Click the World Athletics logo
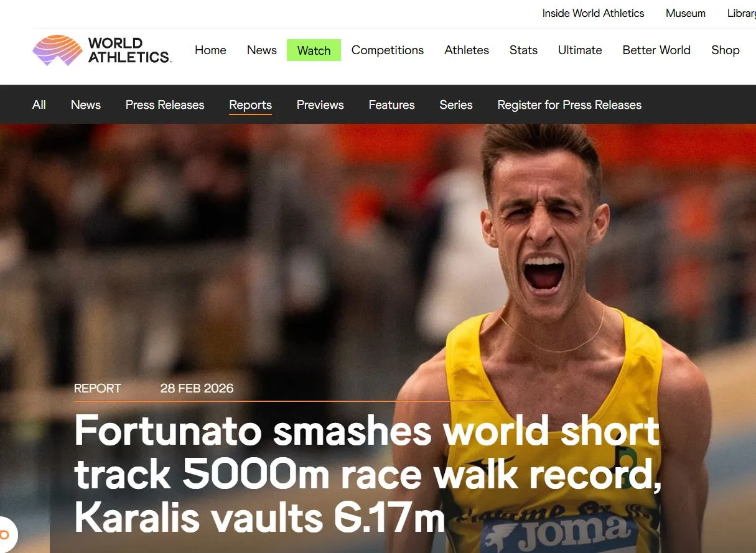 103,50
